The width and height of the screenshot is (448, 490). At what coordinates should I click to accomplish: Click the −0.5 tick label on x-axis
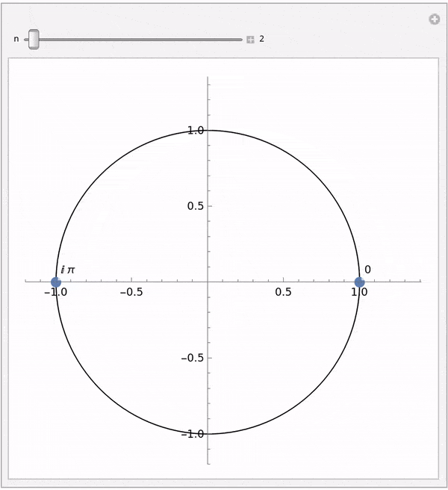(131, 292)
